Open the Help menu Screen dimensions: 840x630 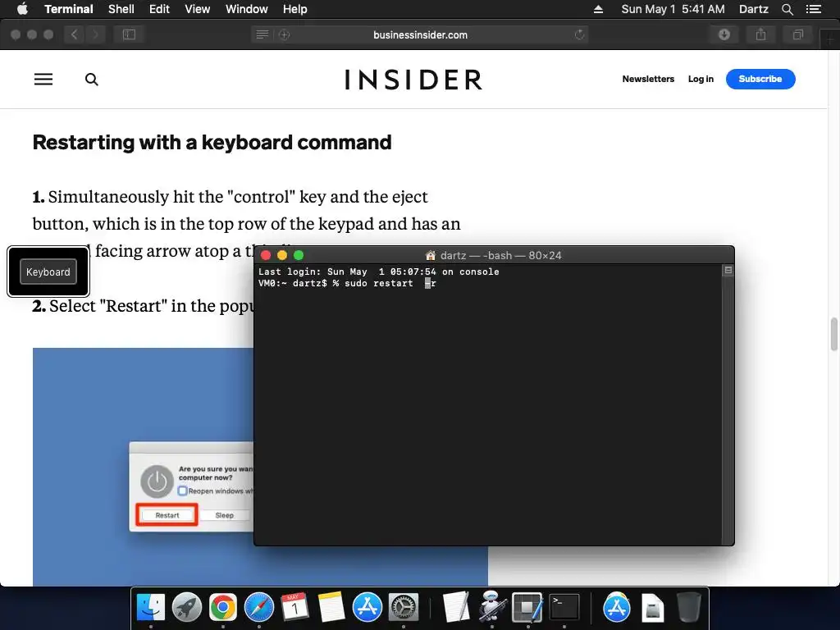tap(294, 9)
